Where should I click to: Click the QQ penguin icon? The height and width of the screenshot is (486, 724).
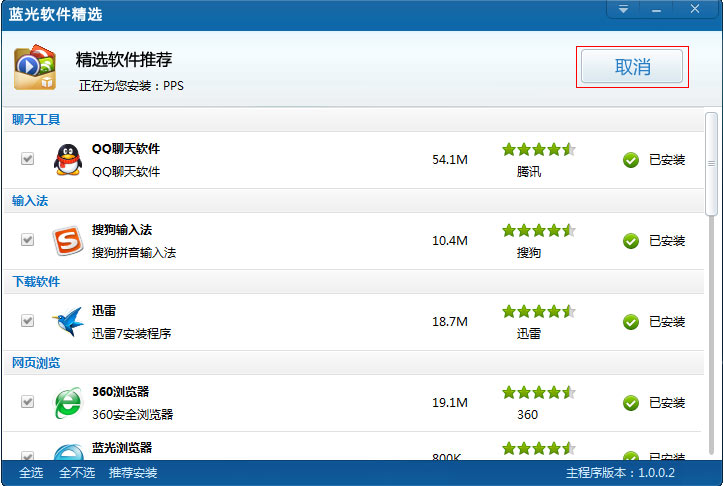[x=68, y=160]
